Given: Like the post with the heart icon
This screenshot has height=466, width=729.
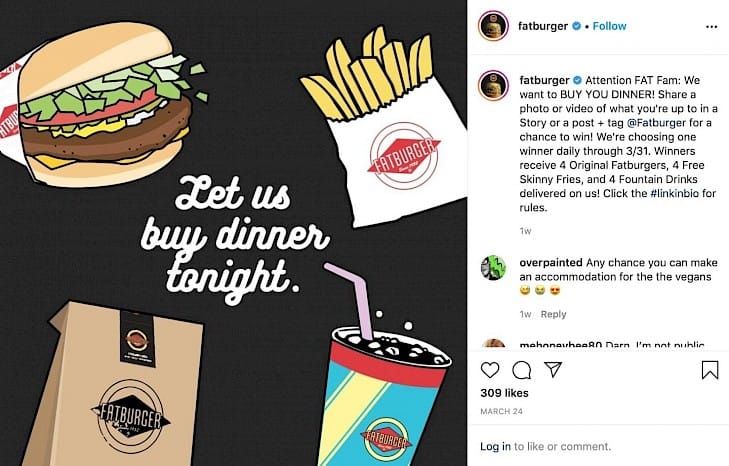Looking at the screenshot, I should point(490,370).
